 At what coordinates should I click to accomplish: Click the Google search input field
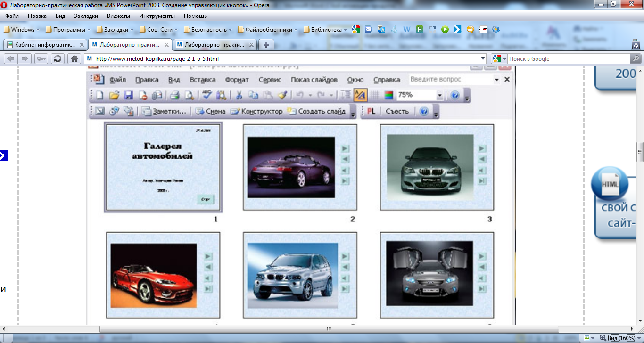(568, 59)
